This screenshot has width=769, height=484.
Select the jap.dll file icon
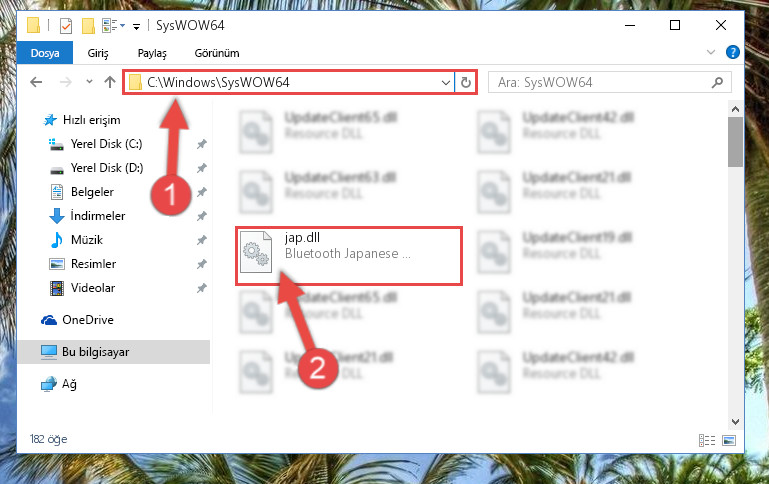click(x=256, y=251)
